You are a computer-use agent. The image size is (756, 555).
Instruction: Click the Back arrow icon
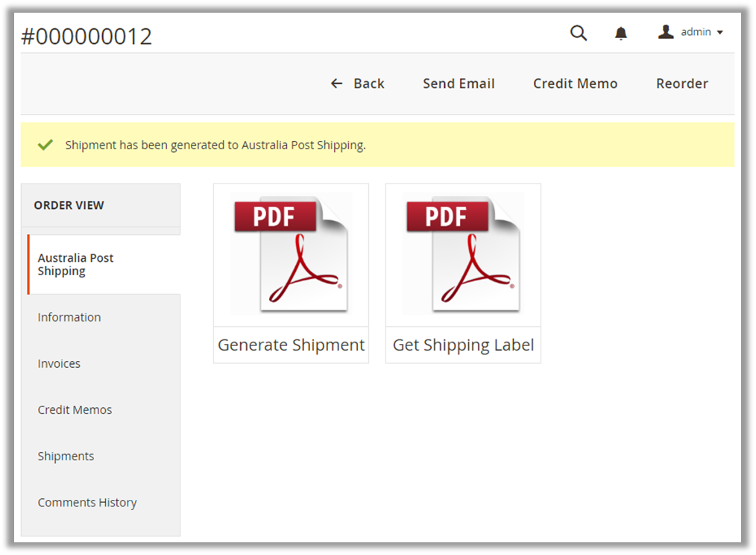pos(337,84)
